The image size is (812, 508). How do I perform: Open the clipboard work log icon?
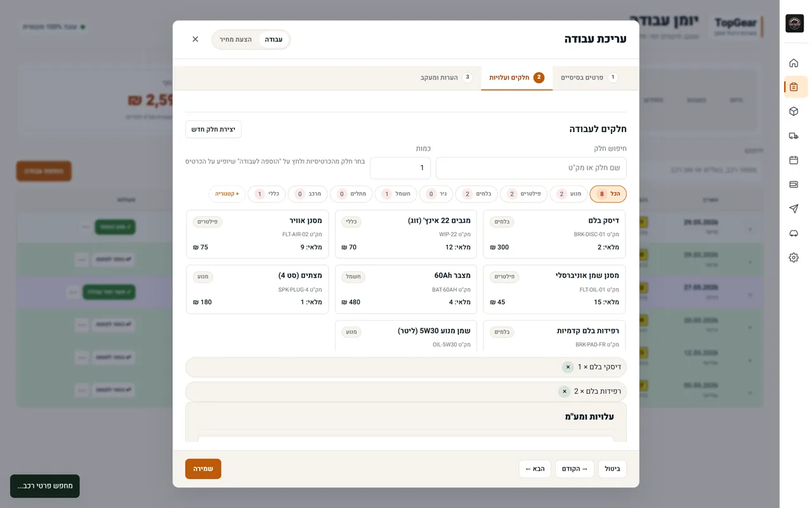tap(794, 87)
